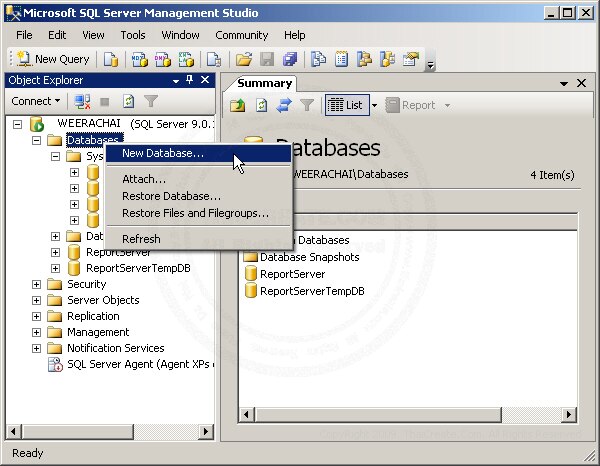Viewport: 600px width, 466px height.
Task: Click the Analysis Services XMLA Query icon
Action: click(186, 59)
